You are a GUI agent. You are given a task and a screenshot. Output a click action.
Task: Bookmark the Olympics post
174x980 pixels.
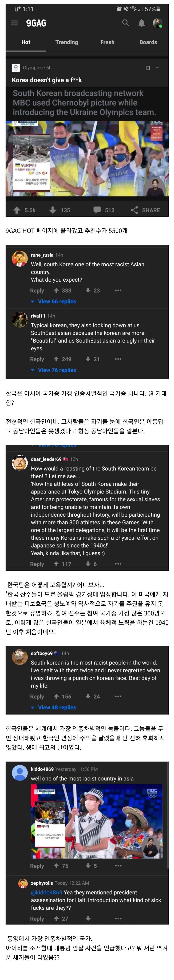pyautogui.click(x=148, y=68)
